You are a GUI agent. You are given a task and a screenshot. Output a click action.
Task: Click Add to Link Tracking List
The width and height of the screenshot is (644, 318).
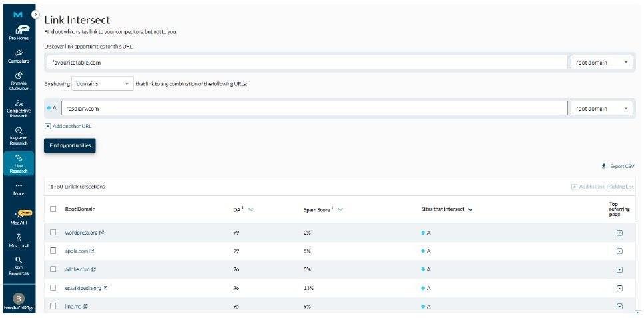click(603, 187)
